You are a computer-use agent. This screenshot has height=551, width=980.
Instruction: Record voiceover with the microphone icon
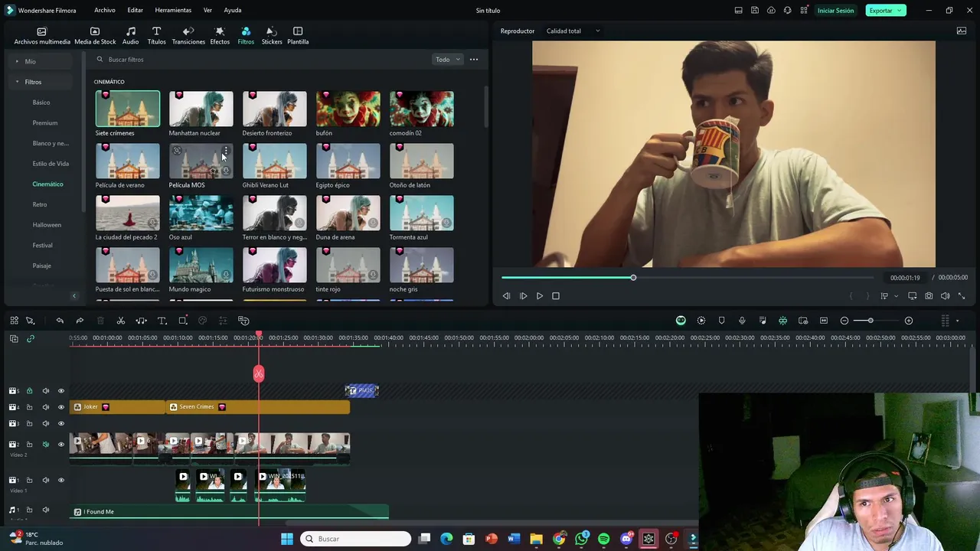point(742,321)
